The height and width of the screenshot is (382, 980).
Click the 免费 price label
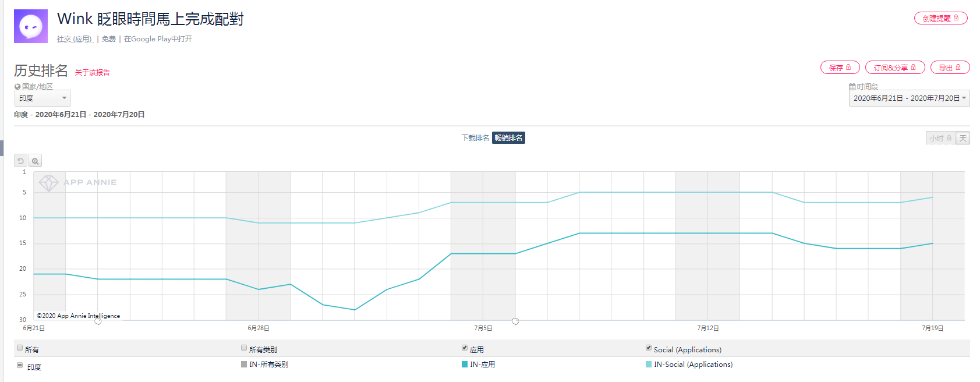click(109, 39)
